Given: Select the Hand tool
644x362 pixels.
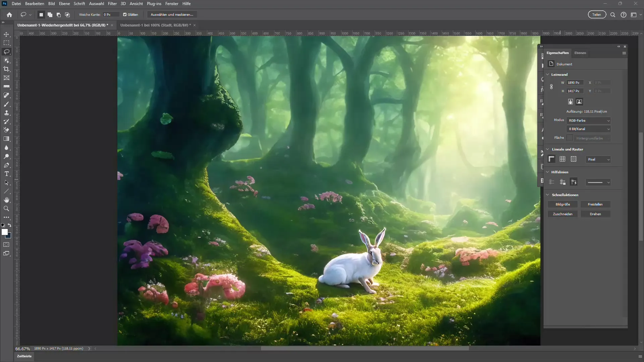Looking at the screenshot, I should click(6, 200).
